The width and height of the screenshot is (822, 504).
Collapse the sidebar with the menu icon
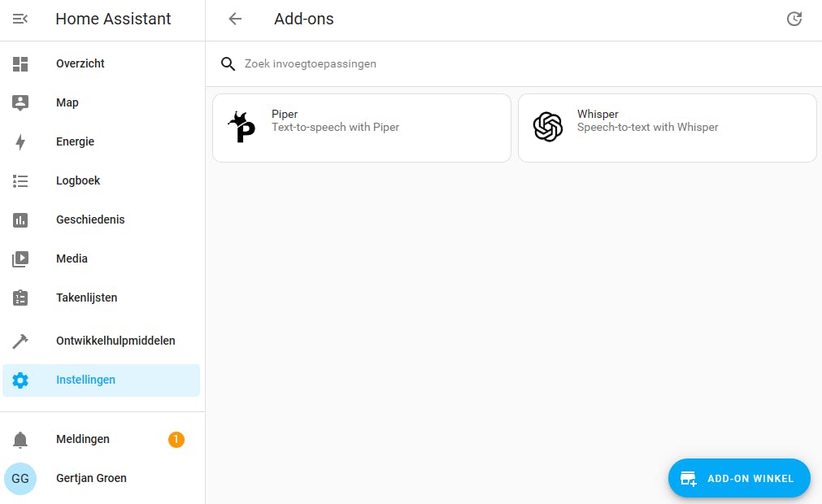(x=20, y=19)
